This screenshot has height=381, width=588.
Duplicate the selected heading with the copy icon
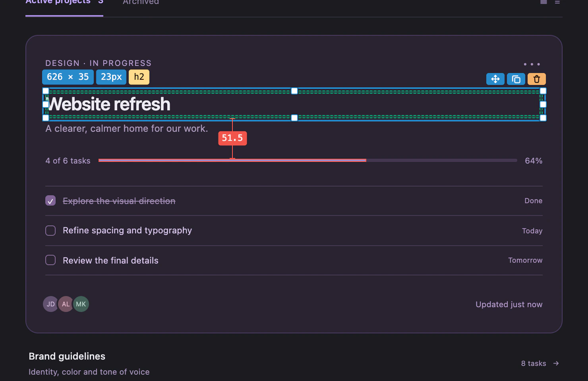point(516,79)
